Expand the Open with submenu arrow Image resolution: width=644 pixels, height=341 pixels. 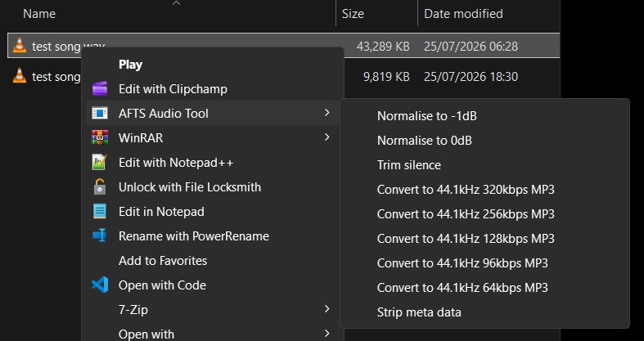(327, 333)
